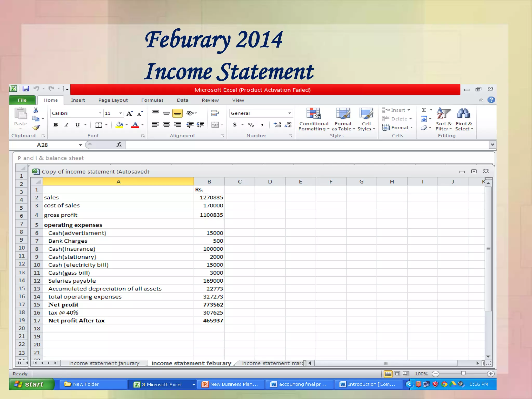Open the font size 11 dropdown
532x399 pixels.
point(121,113)
